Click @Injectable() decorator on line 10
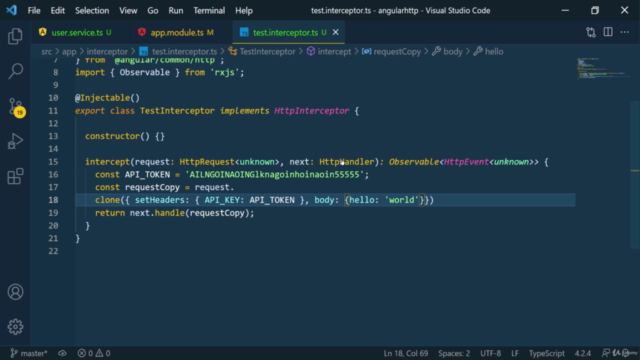The height and width of the screenshot is (360, 640). (x=107, y=98)
